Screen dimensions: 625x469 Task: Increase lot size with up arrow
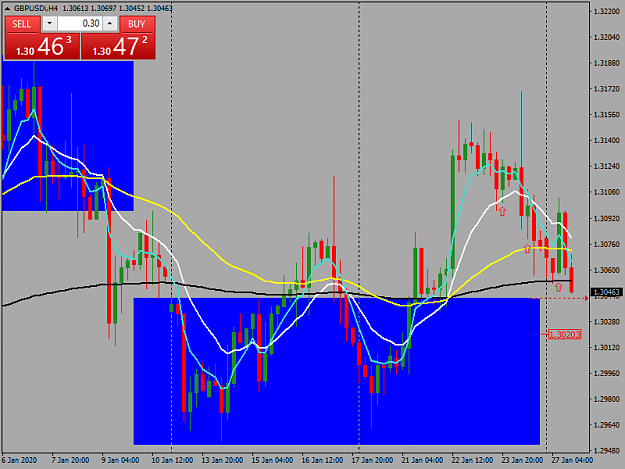(x=110, y=24)
